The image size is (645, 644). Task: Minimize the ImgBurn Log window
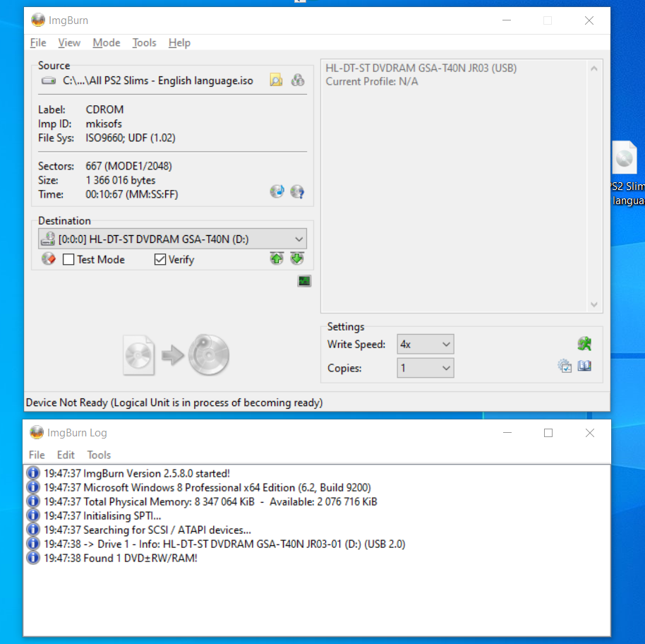[507, 433]
